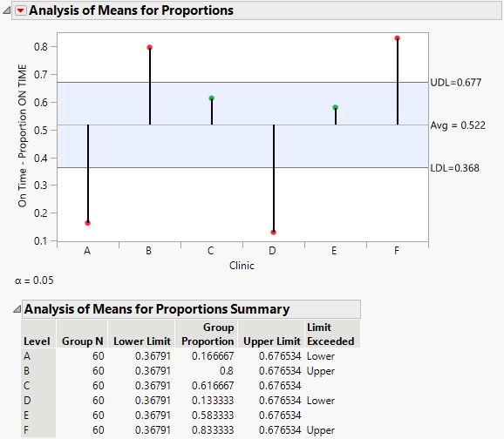The height and width of the screenshot is (439, 504).
Task: Click Group N value 60 in row A
Action: coord(99,356)
